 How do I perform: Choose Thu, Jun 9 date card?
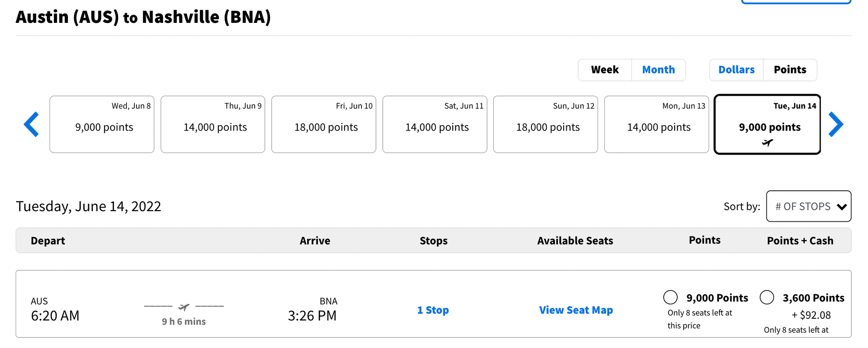pos(213,125)
